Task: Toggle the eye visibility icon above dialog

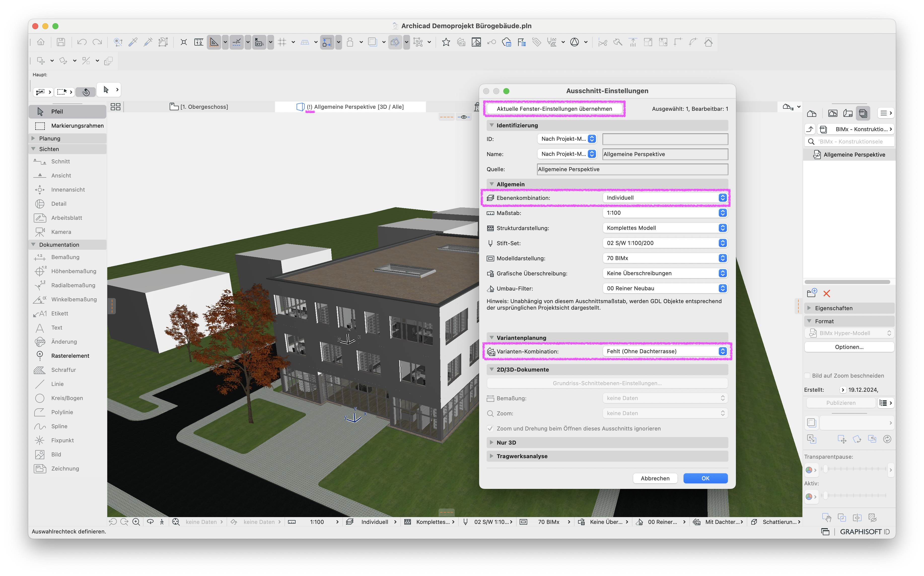Action: (464, 117)
